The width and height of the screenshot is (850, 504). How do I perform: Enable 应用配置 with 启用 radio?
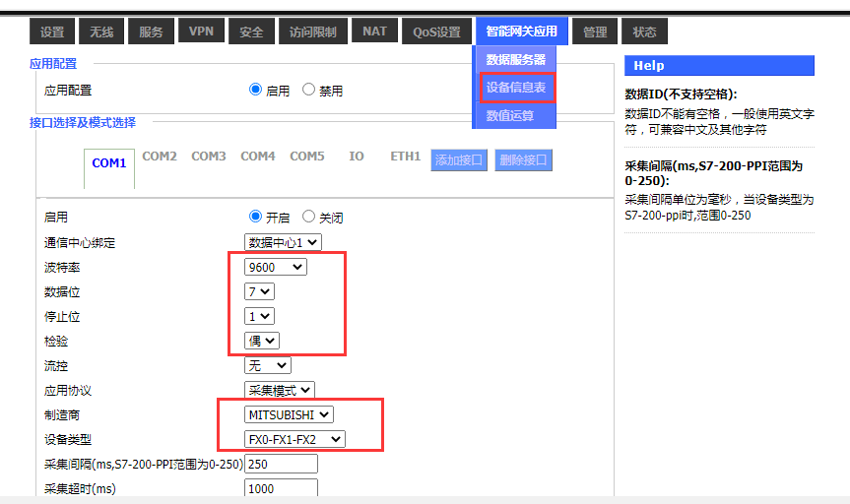(255, 90)
